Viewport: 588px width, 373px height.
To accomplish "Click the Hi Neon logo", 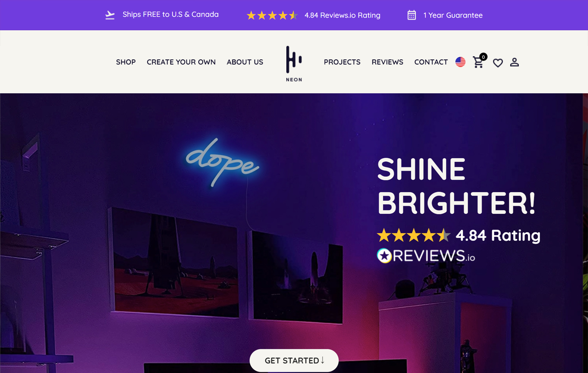I will pyautogui.click(x=294, y=64).
